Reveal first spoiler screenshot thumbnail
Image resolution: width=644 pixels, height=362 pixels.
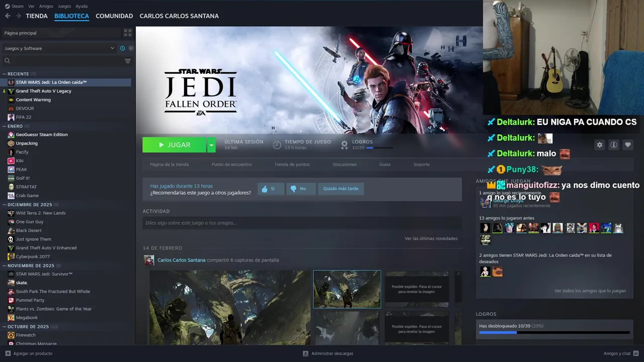click(x=417, y=289)
